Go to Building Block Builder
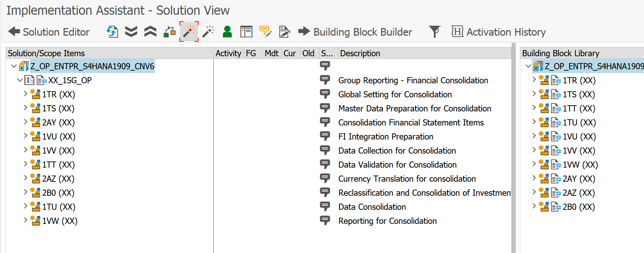This screenshot has width=644, height=253. coord(356,32)
